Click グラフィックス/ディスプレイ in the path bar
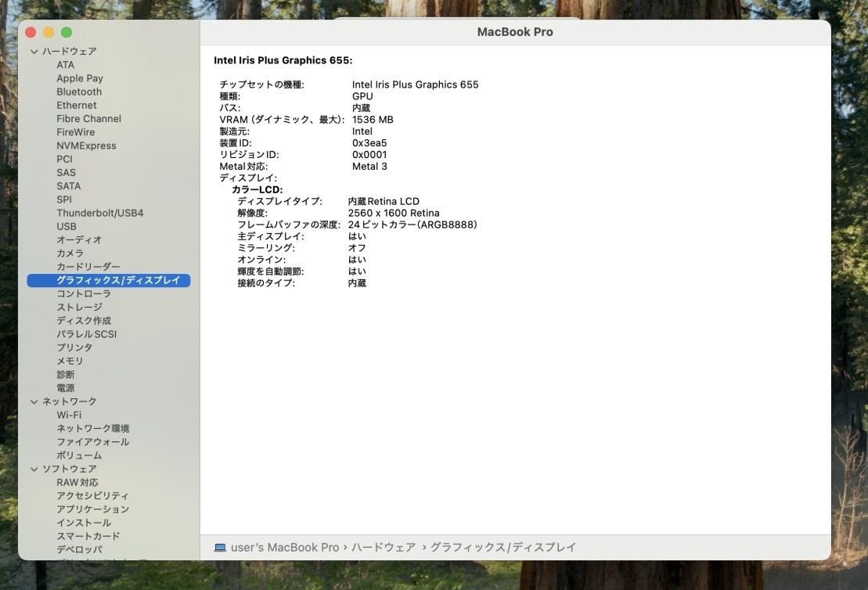The image size is (868, 590). pyautogui.click(x=502, y=548)
